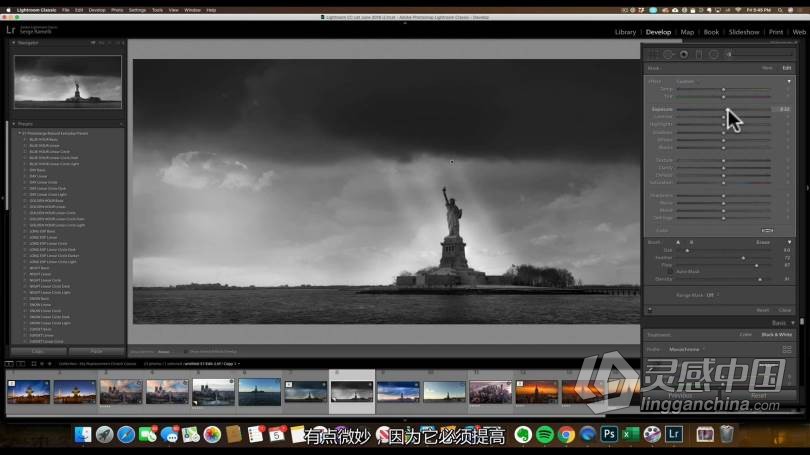Open the Effect preset dropdown (Custom)
The image size is (810, 455).
(x=687, y=82)
